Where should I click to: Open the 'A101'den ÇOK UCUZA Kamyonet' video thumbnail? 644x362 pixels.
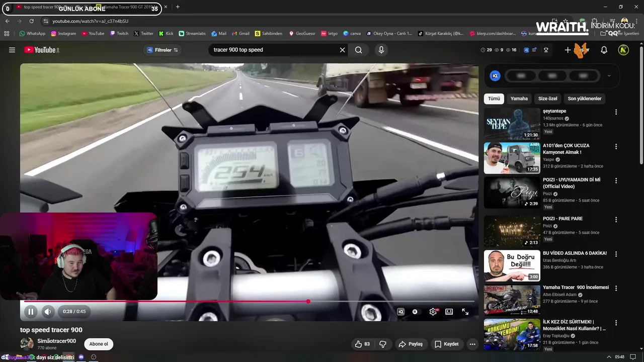coord(512,158)
